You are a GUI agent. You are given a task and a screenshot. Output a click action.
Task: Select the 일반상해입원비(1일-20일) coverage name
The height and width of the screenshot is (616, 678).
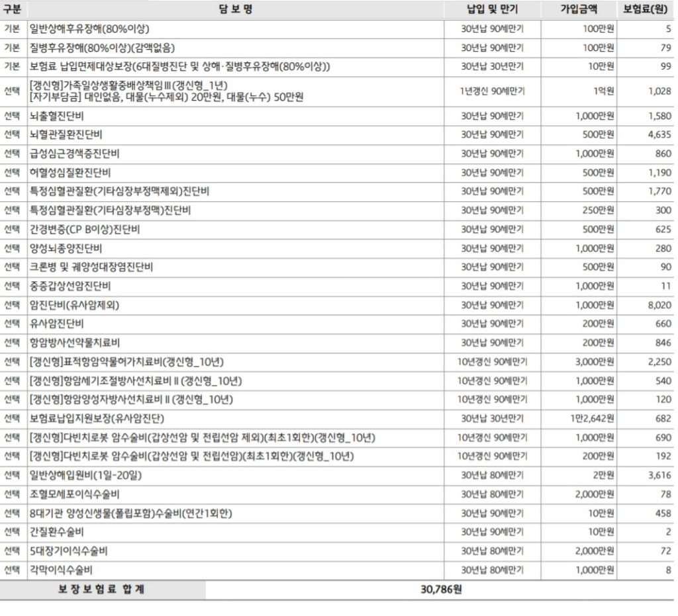(86, 476)
